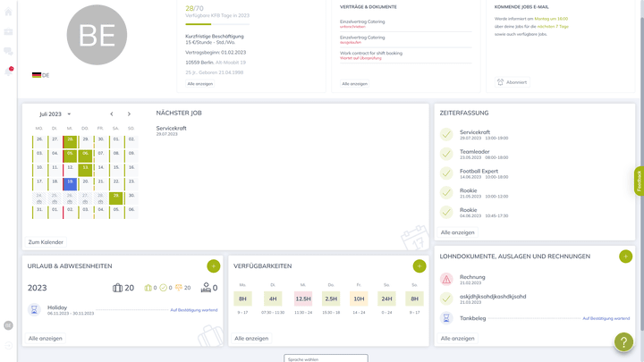
Task: Select the blue highlighted day 19 in calendar
Action: pyautogui.click(x=70, y=182)
